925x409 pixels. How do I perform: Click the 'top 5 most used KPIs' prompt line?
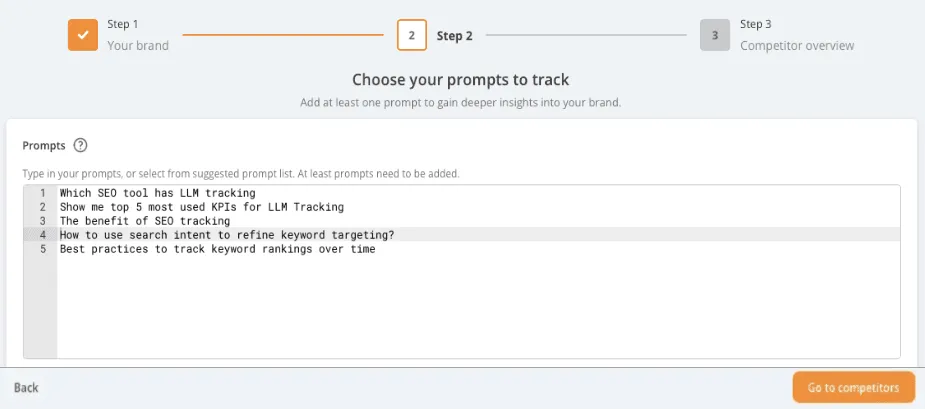pos(201,207)
